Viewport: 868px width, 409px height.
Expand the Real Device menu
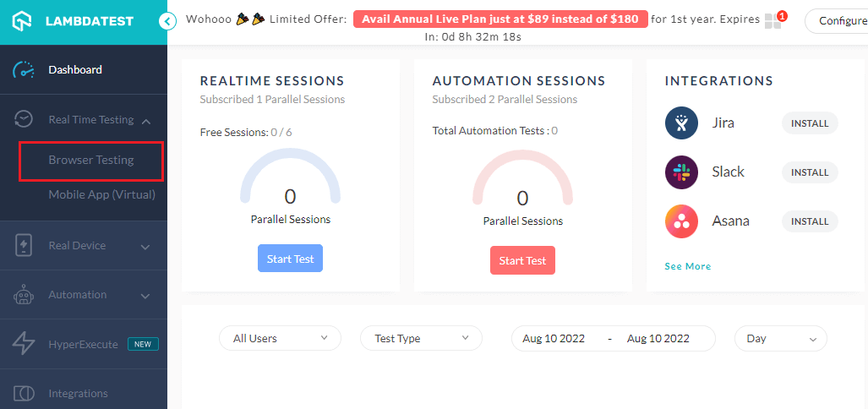click(x=145, y=247)
